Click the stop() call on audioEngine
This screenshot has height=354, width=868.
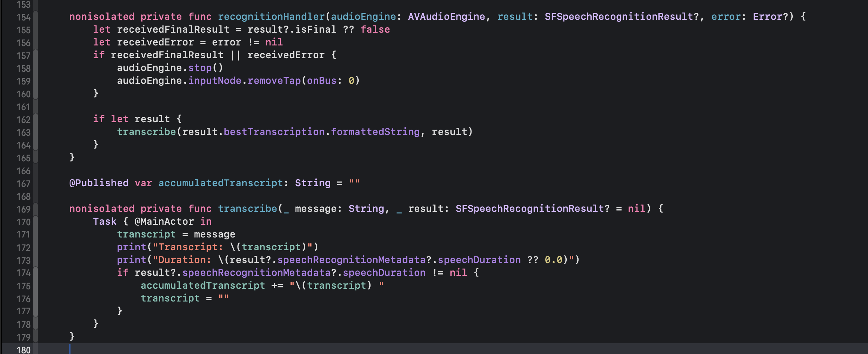200,68
